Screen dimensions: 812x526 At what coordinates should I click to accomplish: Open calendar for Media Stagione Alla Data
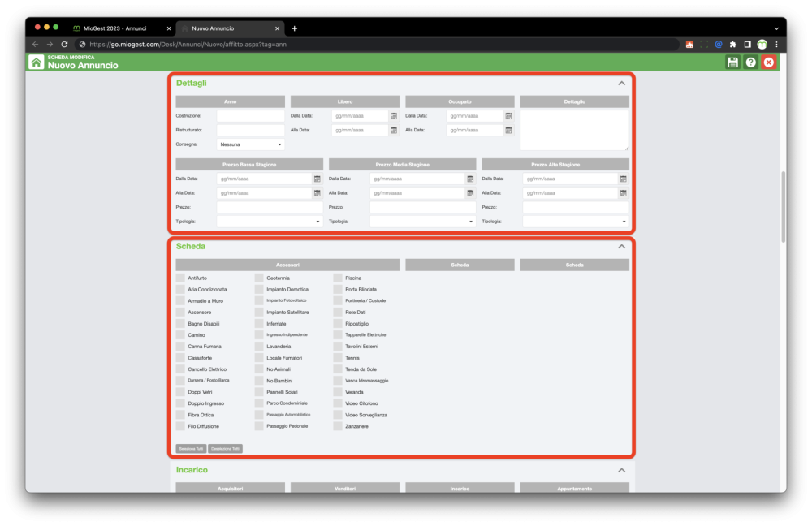pyautogui.click(x=470, y=192)
